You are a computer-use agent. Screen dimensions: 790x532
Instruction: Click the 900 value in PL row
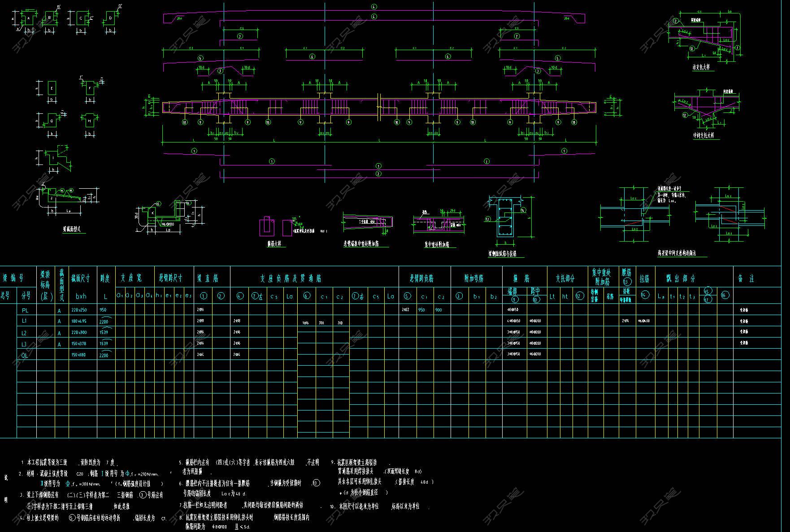coord(438,310)
